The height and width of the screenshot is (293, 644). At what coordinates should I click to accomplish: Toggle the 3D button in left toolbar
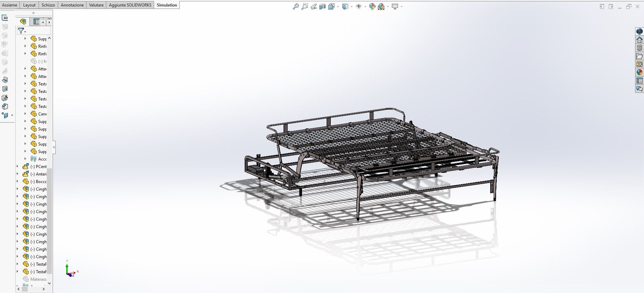[x=5, y=18]
